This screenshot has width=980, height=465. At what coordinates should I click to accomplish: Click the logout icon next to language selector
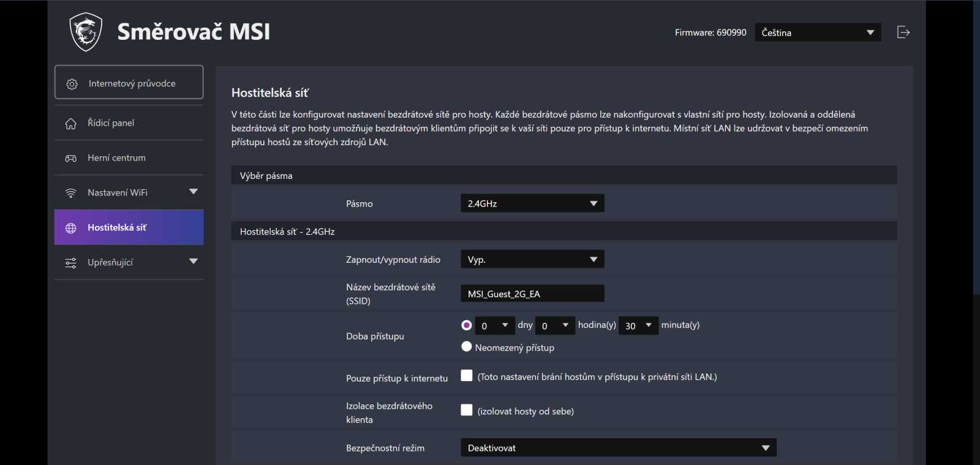903,32
